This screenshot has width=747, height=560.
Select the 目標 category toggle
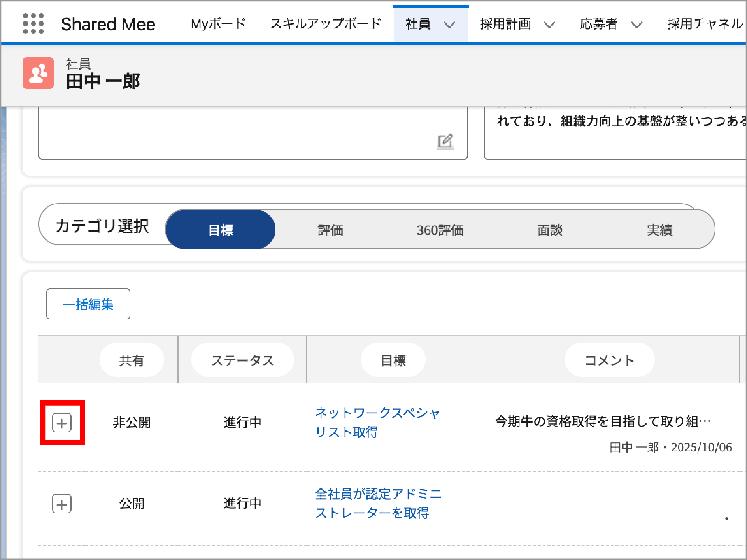[x=221, y=230]
